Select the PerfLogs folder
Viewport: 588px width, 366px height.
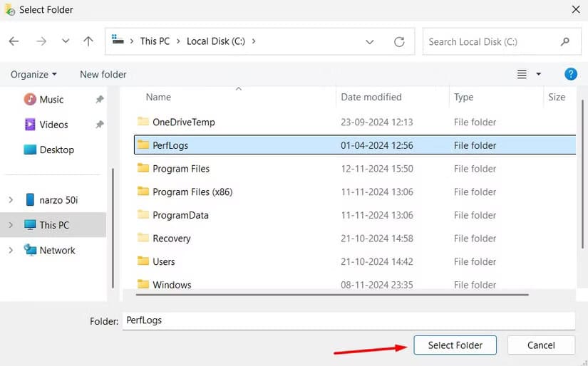pyautogui.click(x=355, y=145)
